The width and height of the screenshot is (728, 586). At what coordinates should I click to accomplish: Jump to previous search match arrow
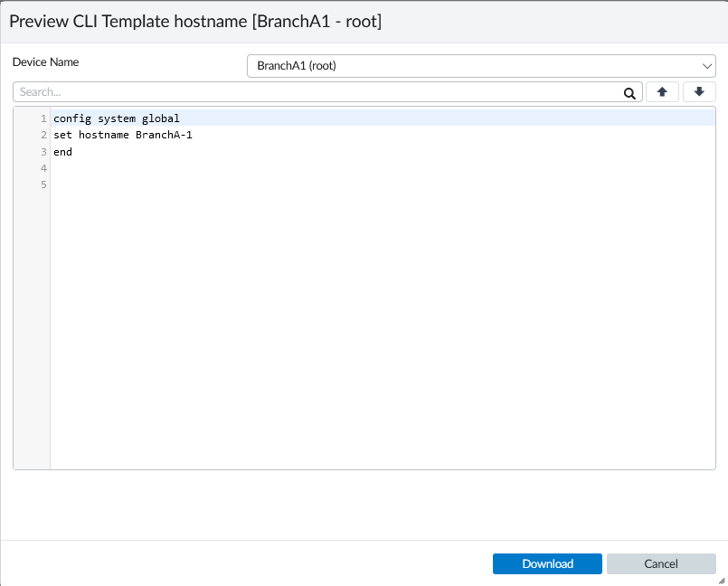click(662, 92)
